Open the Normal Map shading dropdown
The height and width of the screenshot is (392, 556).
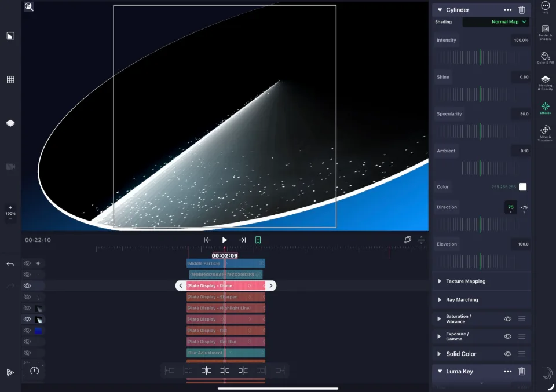(x=496, y=21)
